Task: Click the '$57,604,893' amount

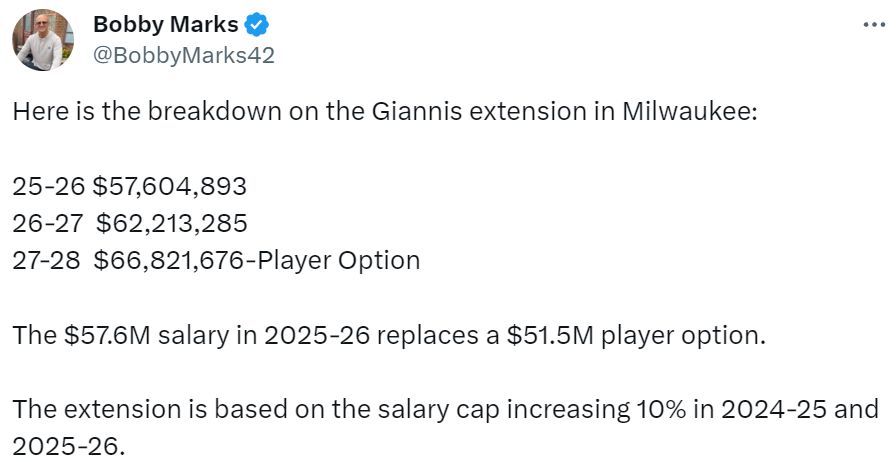Action: coord(169,185)
